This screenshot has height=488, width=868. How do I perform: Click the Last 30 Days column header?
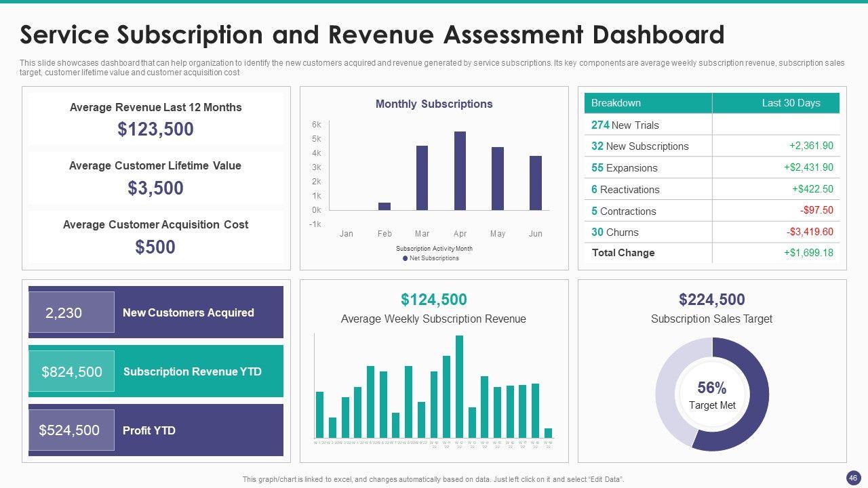point(790,103)
